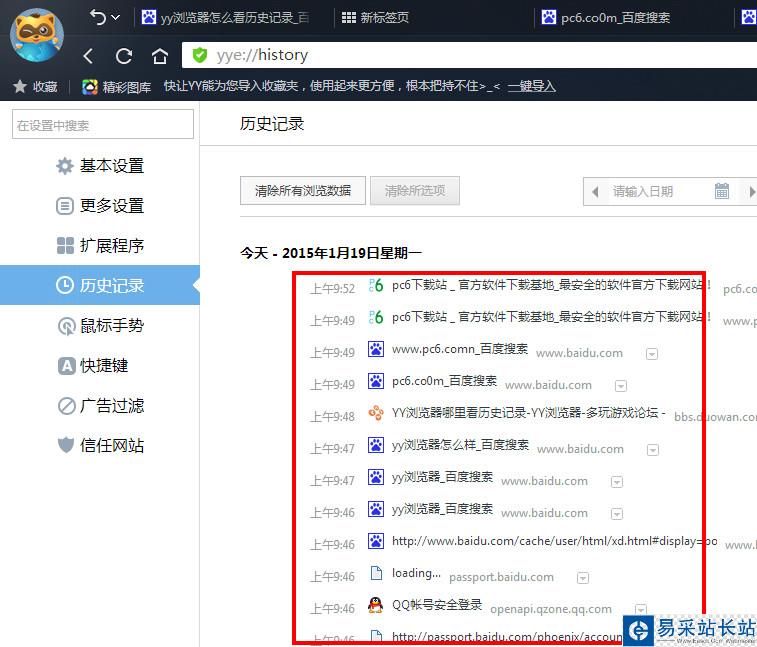Open yy浏览器怎么样_百度搜索 history entry
This screenshot has height=647, width=757.
[x=460, y=445]
